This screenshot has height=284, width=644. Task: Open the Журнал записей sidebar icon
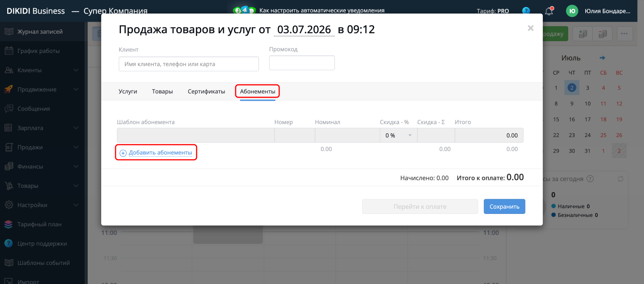[9, 31]
